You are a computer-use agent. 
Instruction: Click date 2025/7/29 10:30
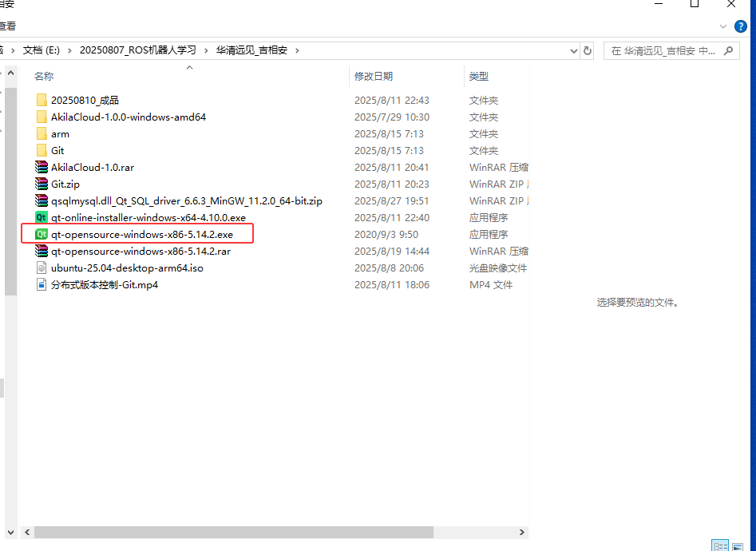coord(391,117)
